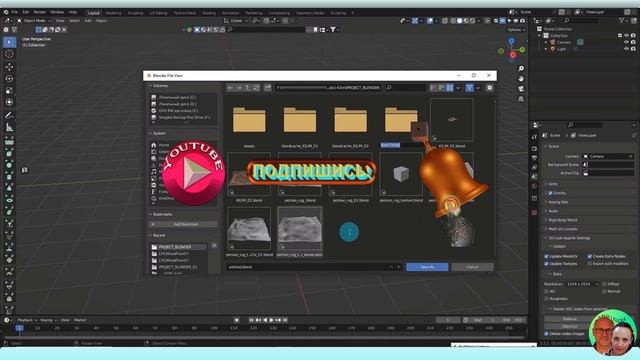Select the Select Box tool
640x360 pixels.
[9, 42]
